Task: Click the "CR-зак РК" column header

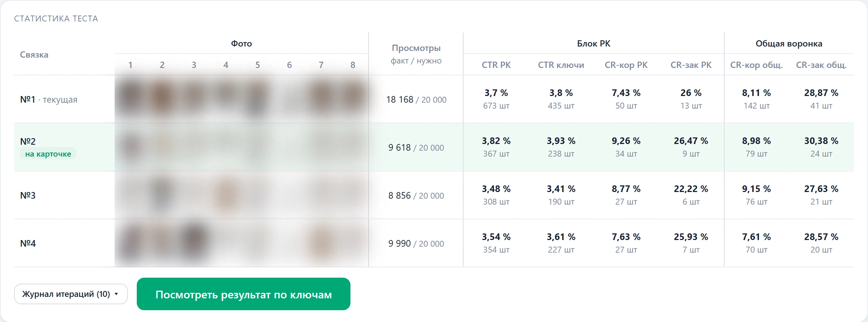Action: [691, 65]
